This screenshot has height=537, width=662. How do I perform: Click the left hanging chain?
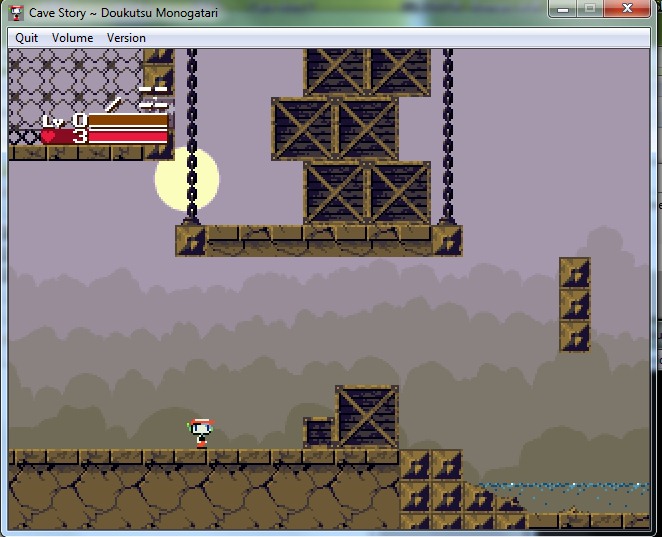click(x=192, y=136)
